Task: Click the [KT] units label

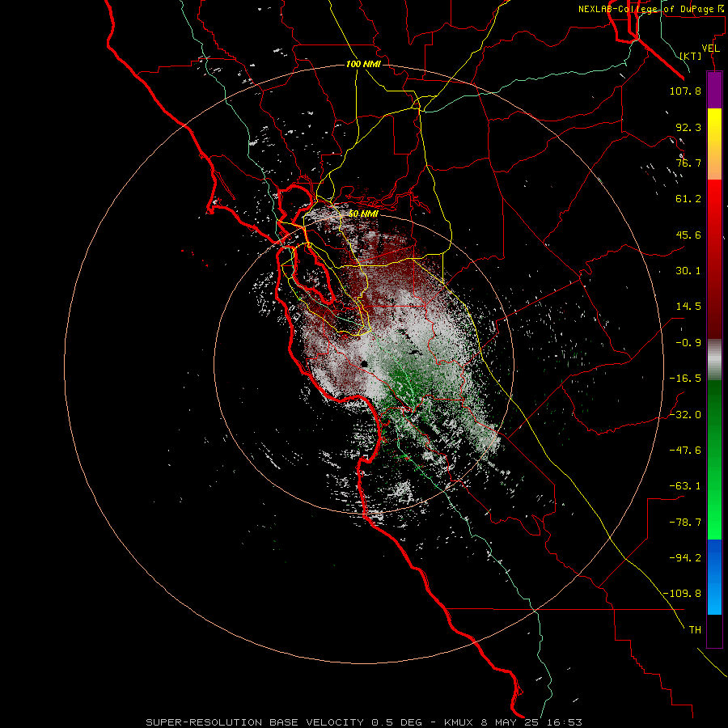Action: click(691, 56)
